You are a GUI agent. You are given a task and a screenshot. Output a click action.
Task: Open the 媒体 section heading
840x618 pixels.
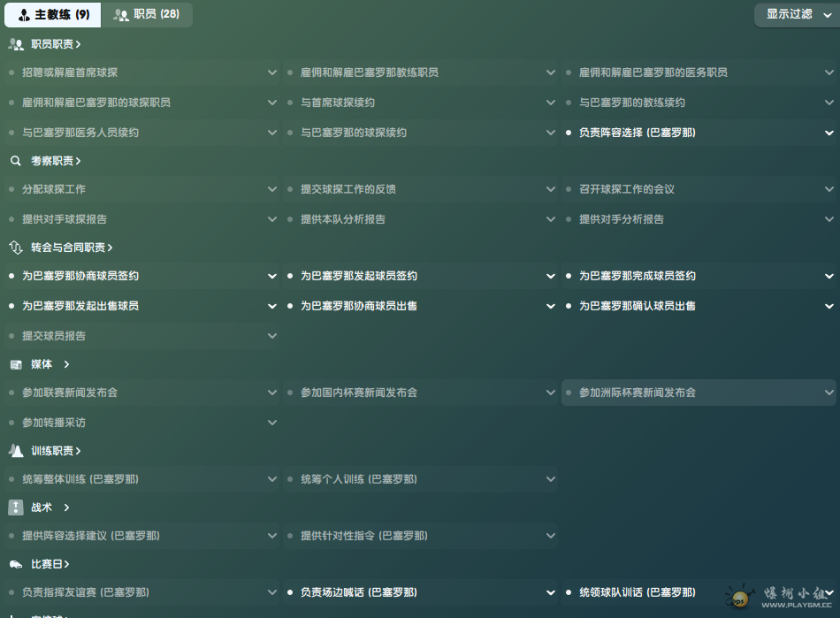[x=50, y=364]
